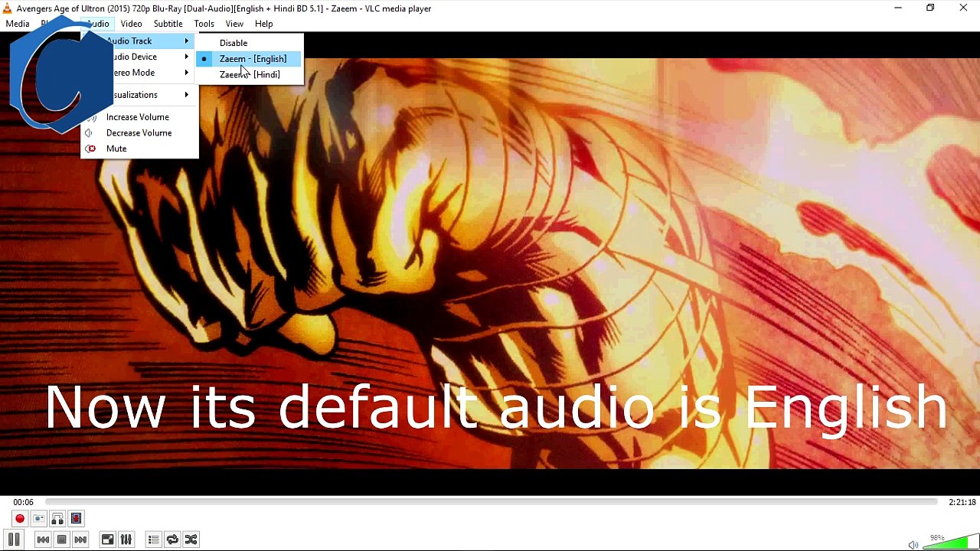This screenshot has height=551, width=980.
Task: Open extended settings equalizer icon
Action: point(126,540)
